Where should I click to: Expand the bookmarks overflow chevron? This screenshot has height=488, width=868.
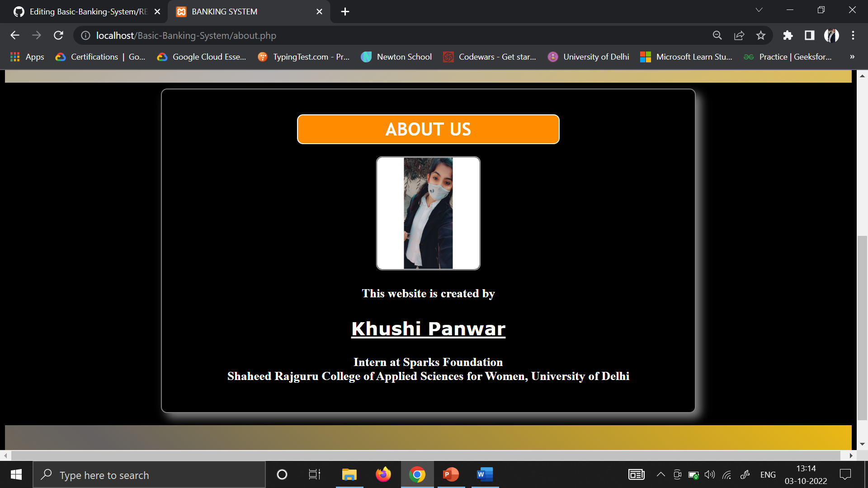(x=852, y=57)
